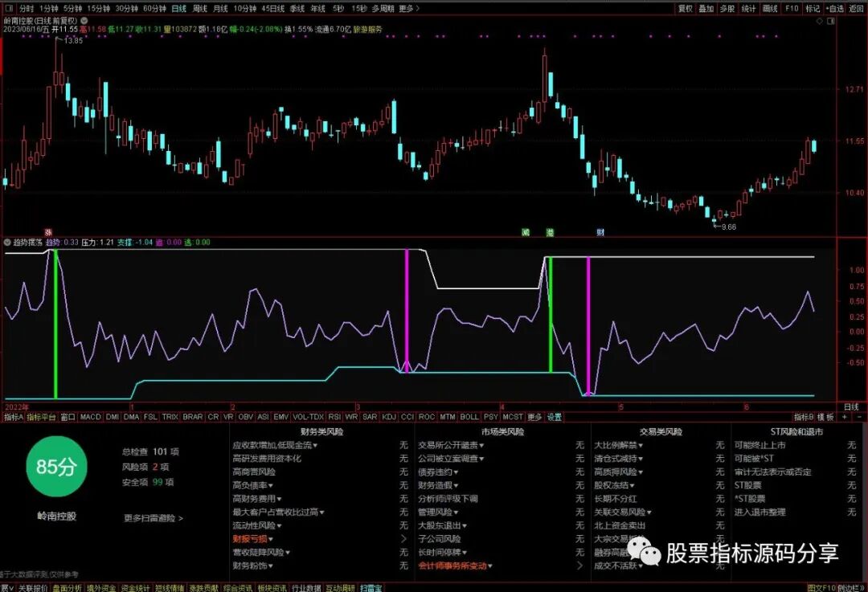Expand 财报亏损 risk item
The image size is (868, 592).
point(253,539)
